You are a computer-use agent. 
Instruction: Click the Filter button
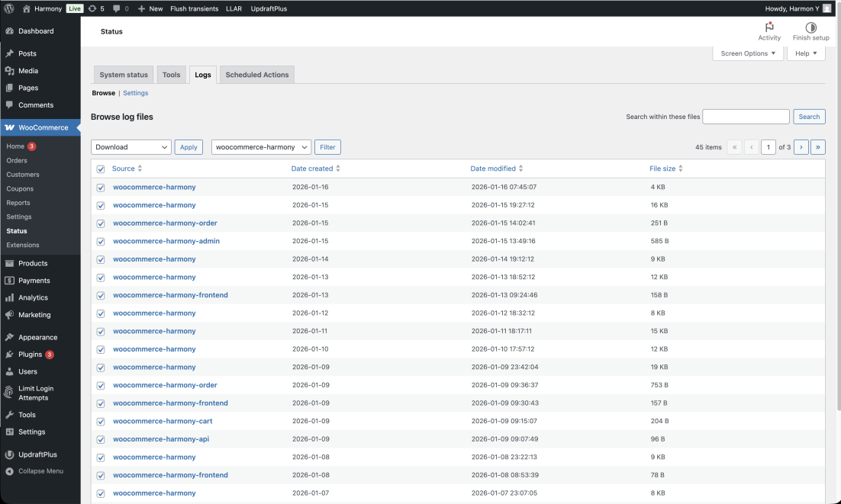click(x=327, y=147)
